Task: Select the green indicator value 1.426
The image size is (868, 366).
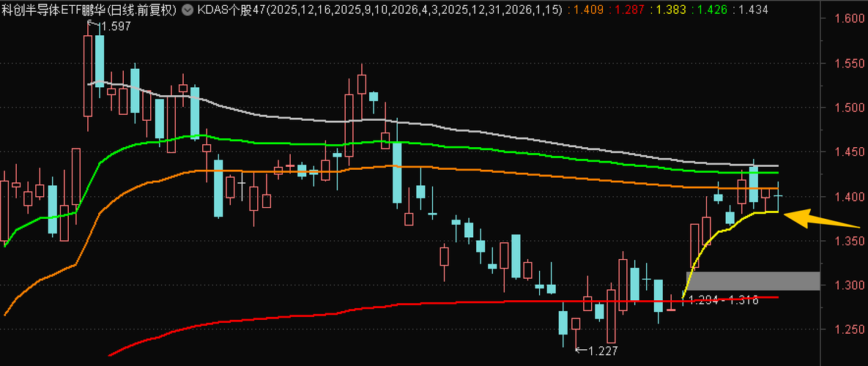Action: [713, 10]
